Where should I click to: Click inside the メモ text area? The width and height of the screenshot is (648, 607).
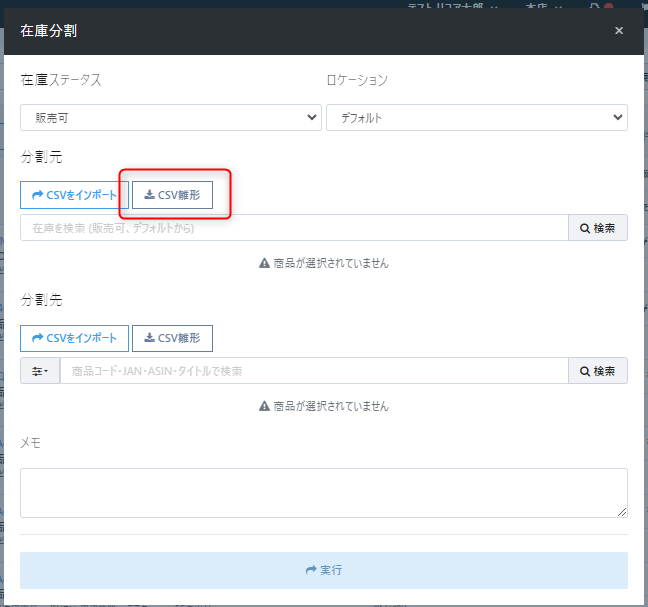[324, 493]
